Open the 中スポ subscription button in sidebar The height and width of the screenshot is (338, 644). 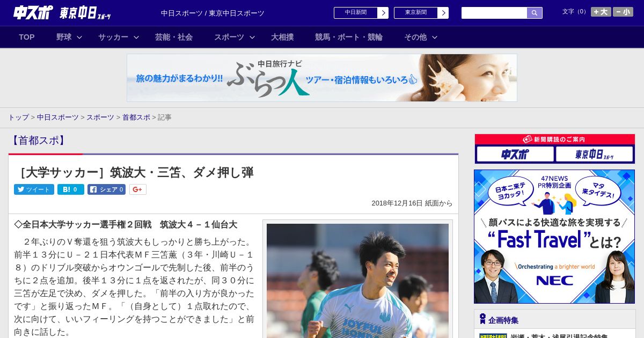[x=515, y=155]
